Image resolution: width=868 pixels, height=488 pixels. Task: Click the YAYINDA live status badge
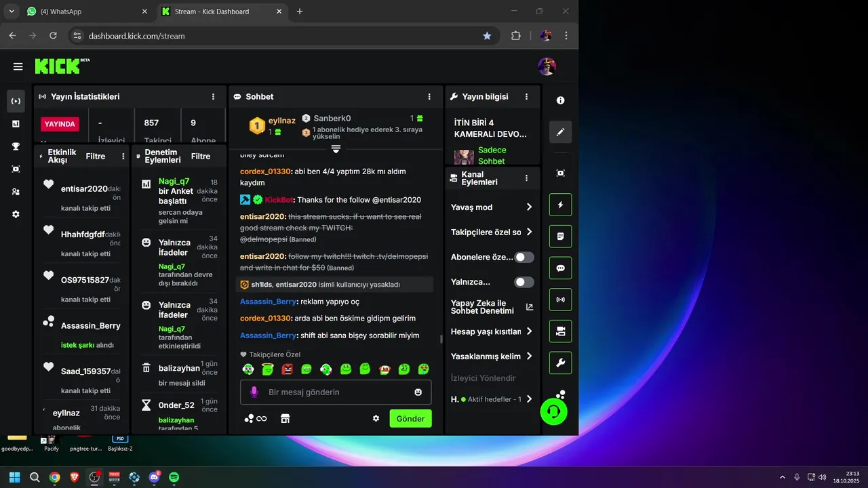(60, 124)
